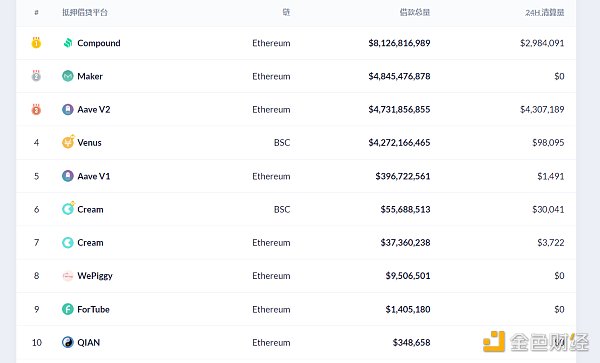Sort by 24H清算量 column header
600x363 pixels.
click(545, 13)
